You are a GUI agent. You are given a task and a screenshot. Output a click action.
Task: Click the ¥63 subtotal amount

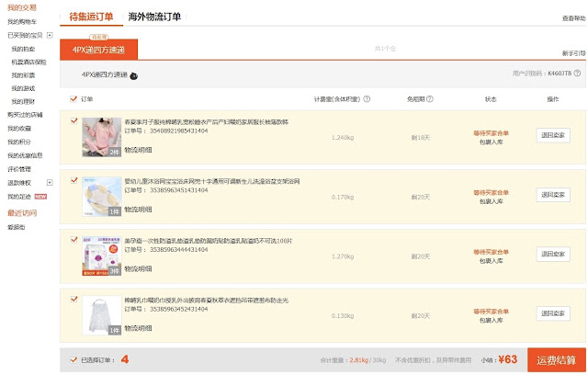pyautogui.click(x=508, y=359)
